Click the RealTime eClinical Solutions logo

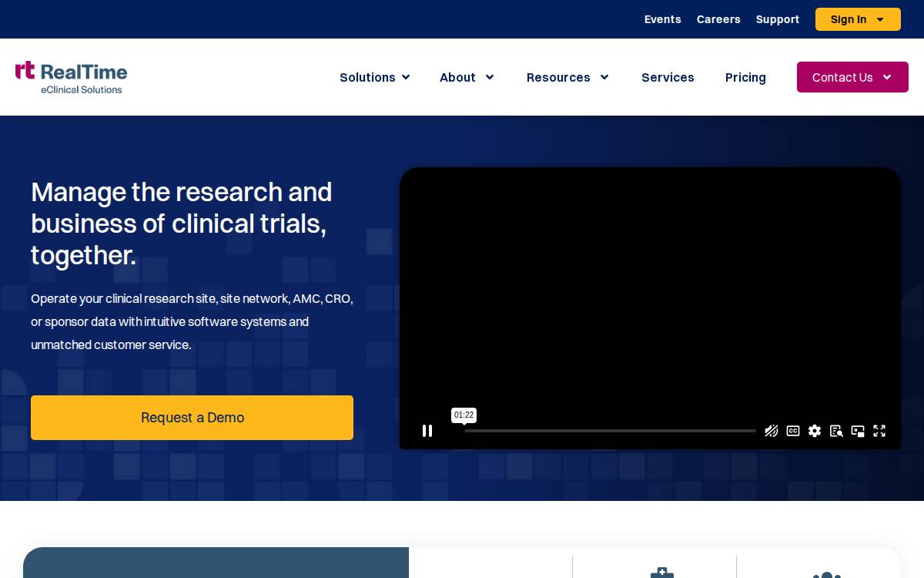pyautogui.click(x=71, y=77)
